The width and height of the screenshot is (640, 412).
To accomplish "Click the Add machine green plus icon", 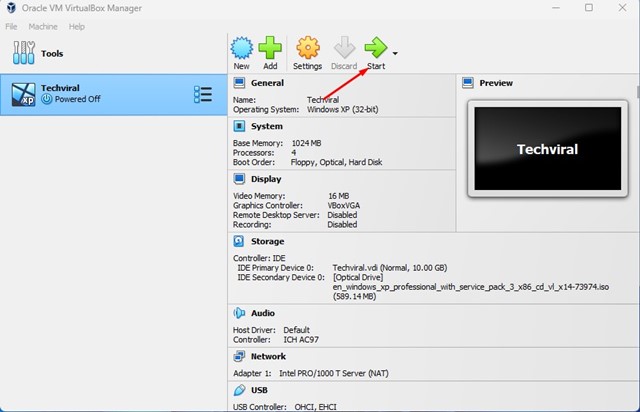I will point(270,48).
